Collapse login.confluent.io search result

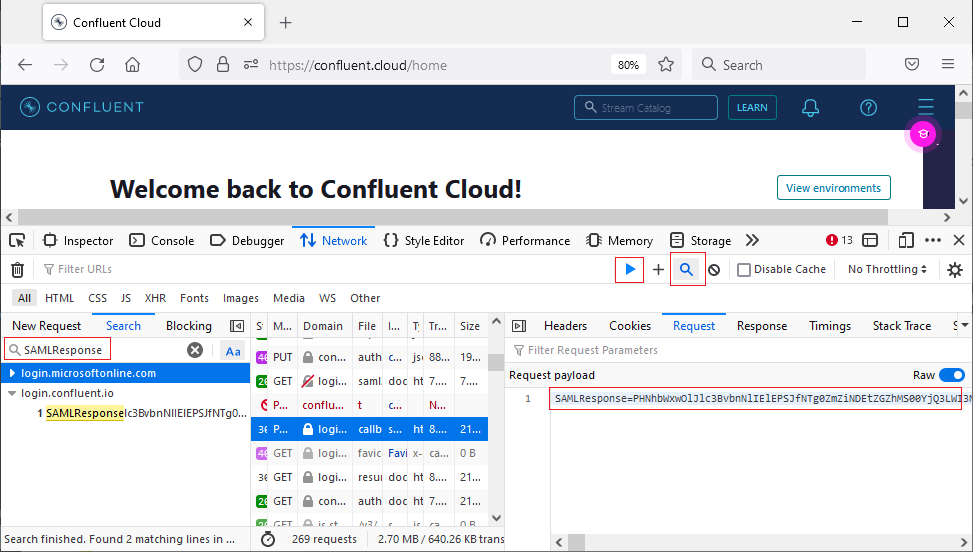(x=12, y=393)
